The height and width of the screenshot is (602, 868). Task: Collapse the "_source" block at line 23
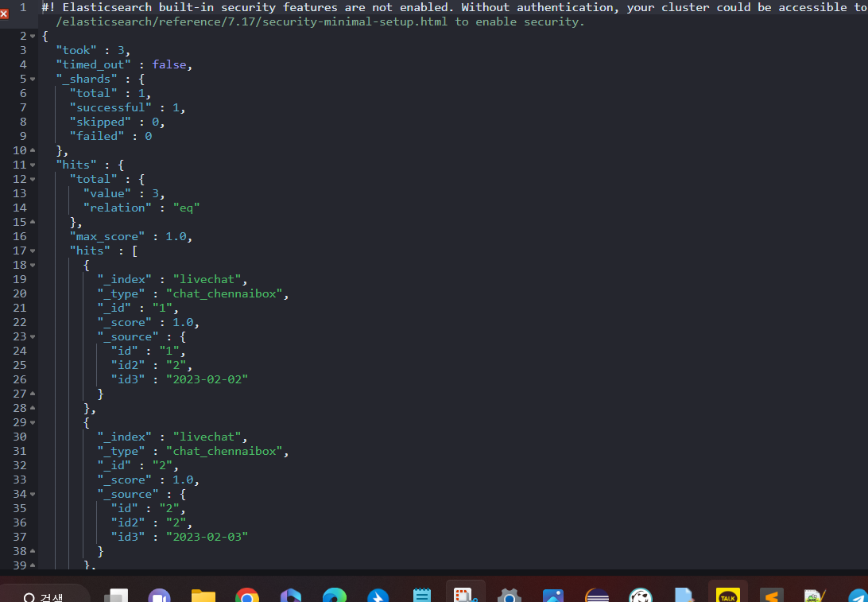point(32,336)
